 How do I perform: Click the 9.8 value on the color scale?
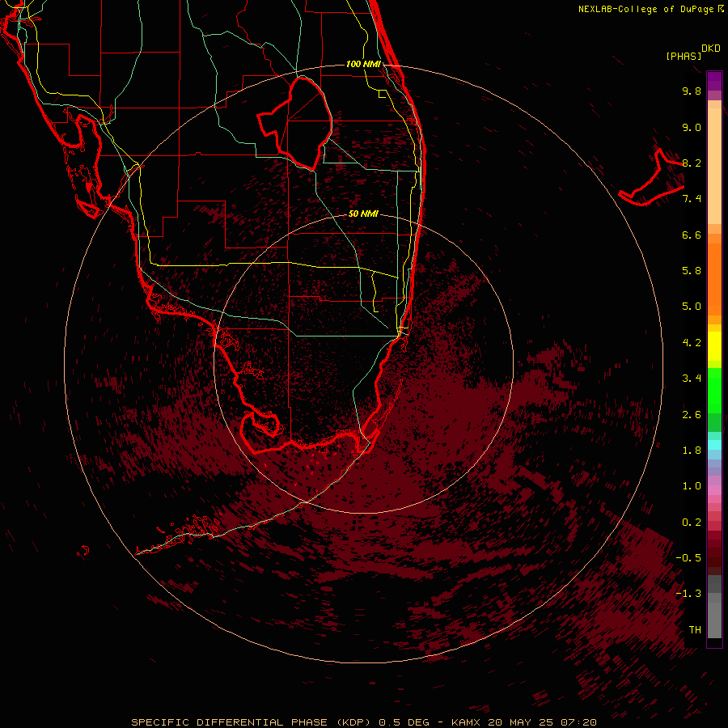point(692,91)
